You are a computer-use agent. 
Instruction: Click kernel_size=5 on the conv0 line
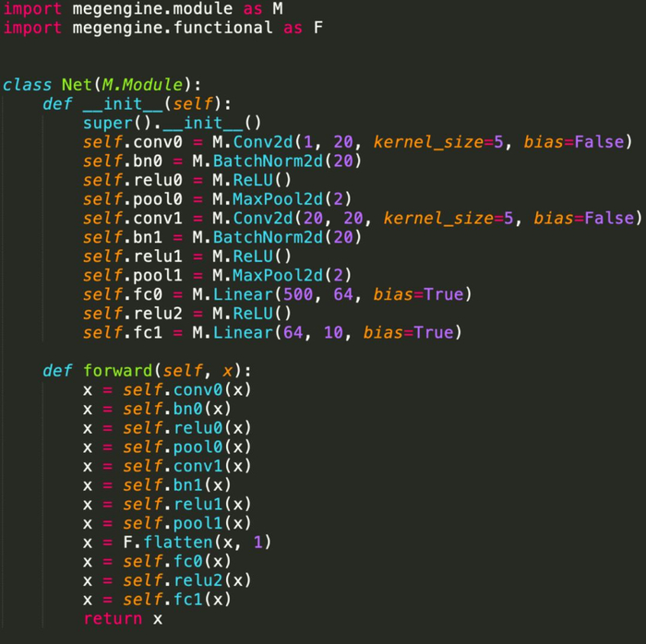[x=438, y=142]
